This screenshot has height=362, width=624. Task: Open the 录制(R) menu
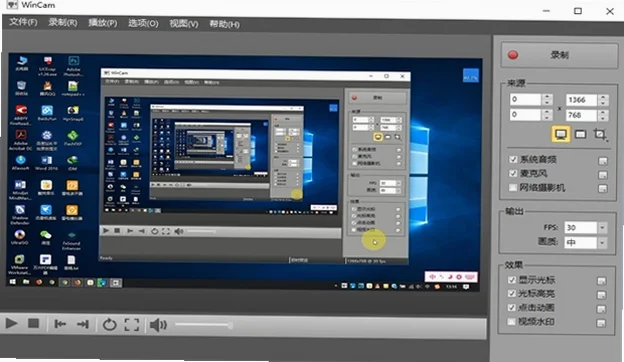[x=63, y=22]
